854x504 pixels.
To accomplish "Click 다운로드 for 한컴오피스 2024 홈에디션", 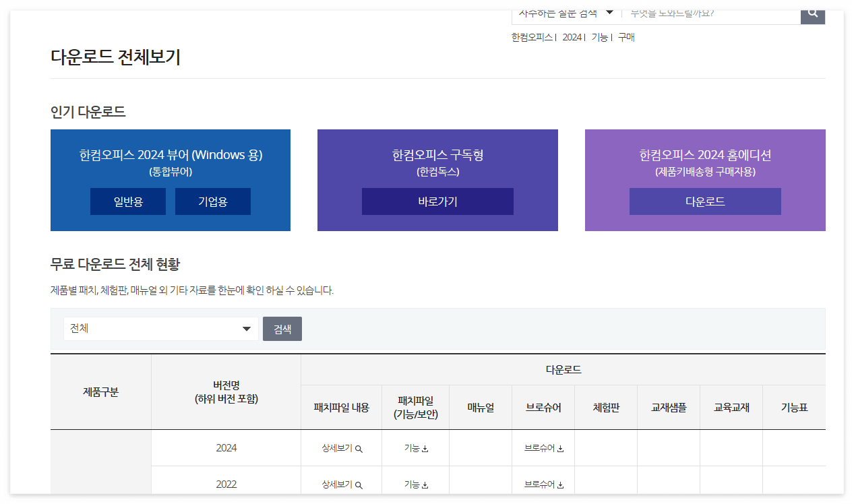I will click(x=704, y=201).
